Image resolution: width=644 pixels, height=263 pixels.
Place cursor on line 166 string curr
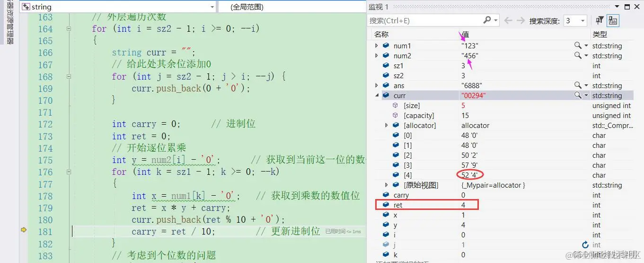pos(153,53)
